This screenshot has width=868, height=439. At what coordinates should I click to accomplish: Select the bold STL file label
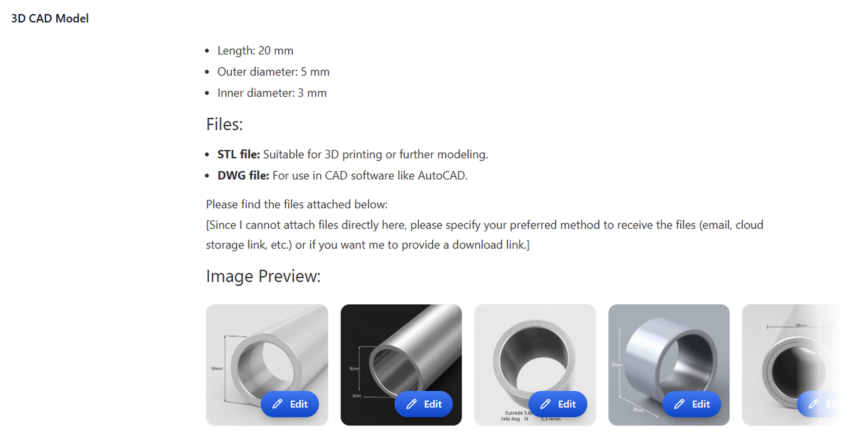tap(238, 154)
